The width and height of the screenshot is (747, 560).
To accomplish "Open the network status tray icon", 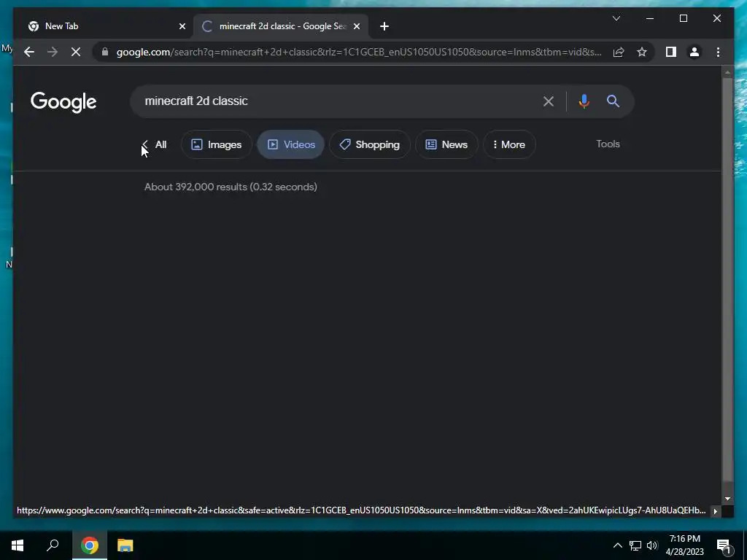I will (635, 545).
